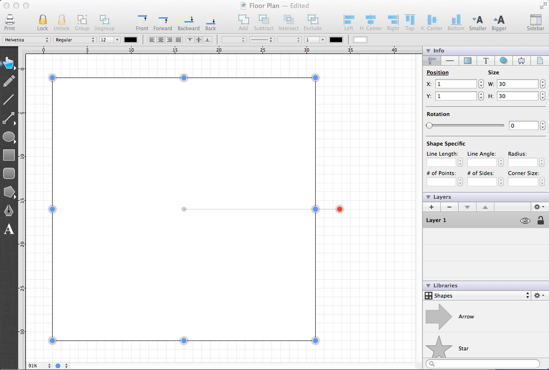Lock the selected shape
Screen dimensions: 549x370
(x=42, y=22)
